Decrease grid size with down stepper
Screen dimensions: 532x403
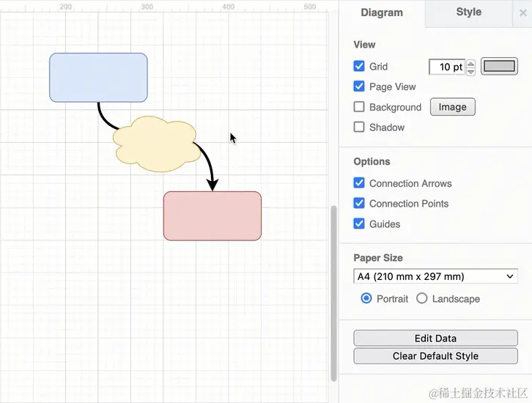coord(470,71)
